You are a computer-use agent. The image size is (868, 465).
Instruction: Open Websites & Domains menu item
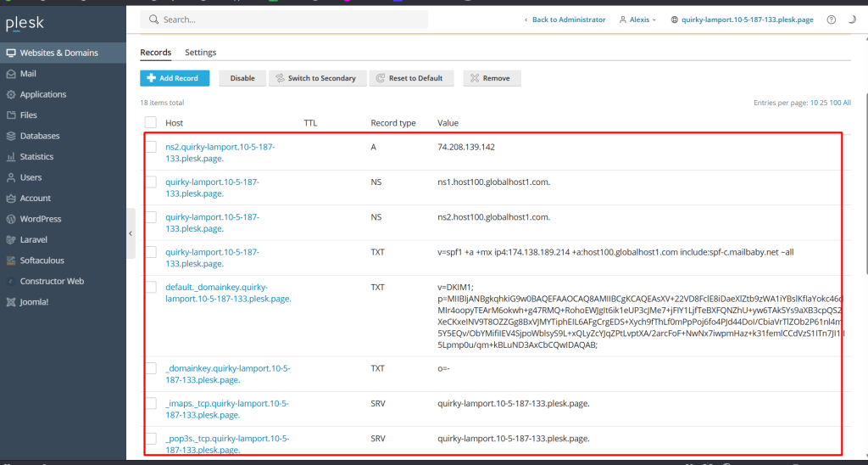coord(58,53)
